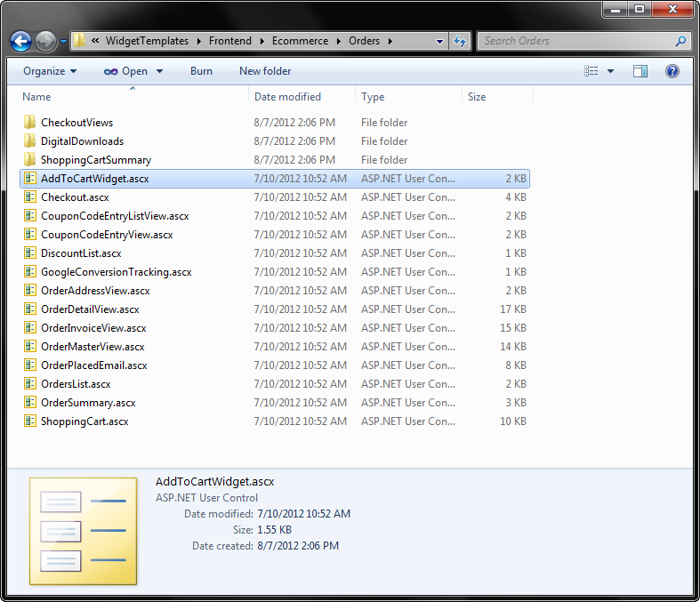Viewport: 700px width, 602px height.
Task: Click the refresh icon beside address bar
Action: (460, 41)
